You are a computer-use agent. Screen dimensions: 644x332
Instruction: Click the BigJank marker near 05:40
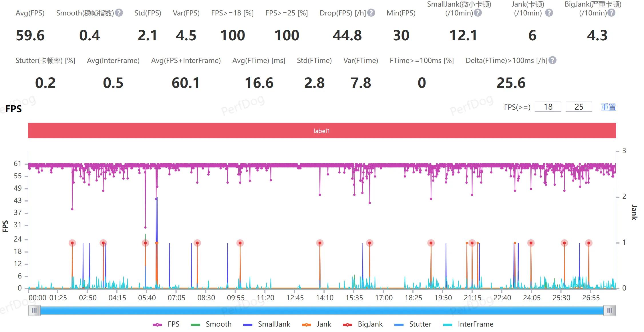(145, 243)
